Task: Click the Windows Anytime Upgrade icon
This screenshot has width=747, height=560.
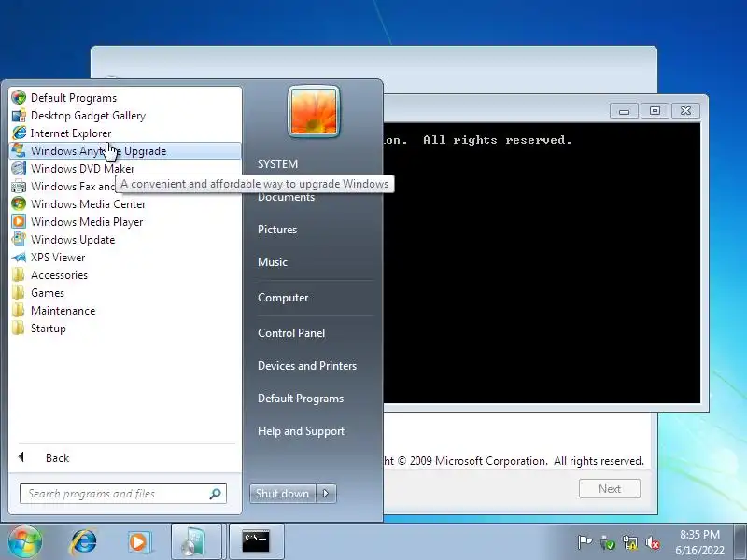Action: [19, 150]
